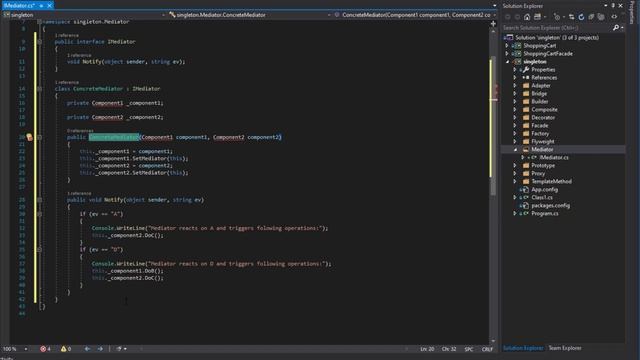Image resolution: width=640 pixels, height=360 pixels.
Task: Select the Builder folder
Action: point(539,102)
